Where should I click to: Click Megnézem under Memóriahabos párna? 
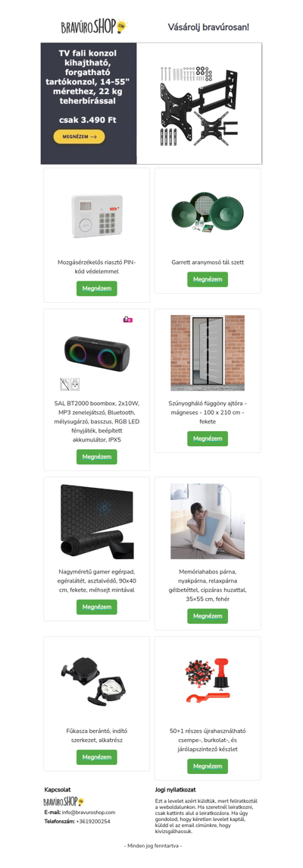208,616
